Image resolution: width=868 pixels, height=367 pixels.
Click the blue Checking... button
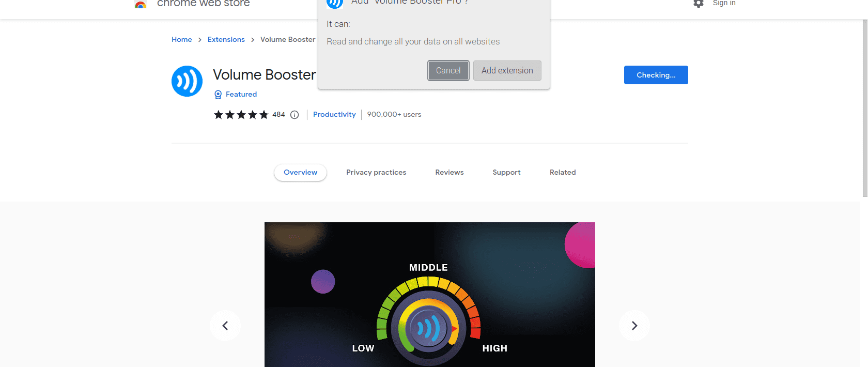656,75
